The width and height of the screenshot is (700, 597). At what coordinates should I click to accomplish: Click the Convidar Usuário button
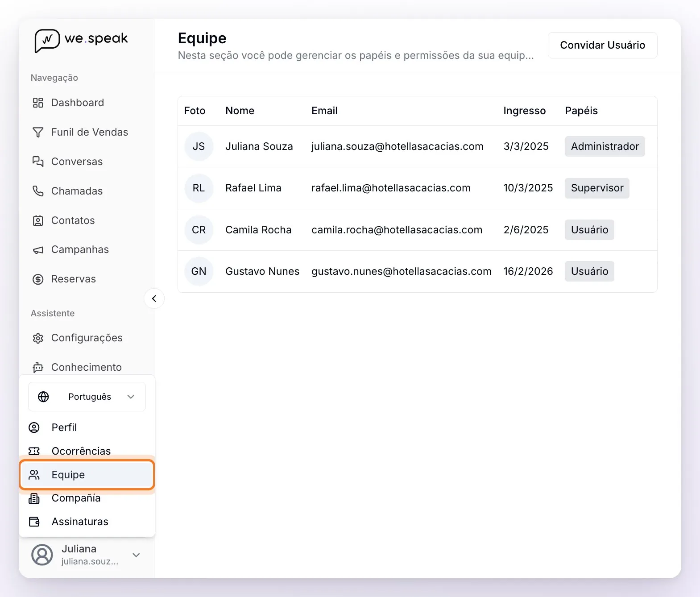click(x=602, y=45)
